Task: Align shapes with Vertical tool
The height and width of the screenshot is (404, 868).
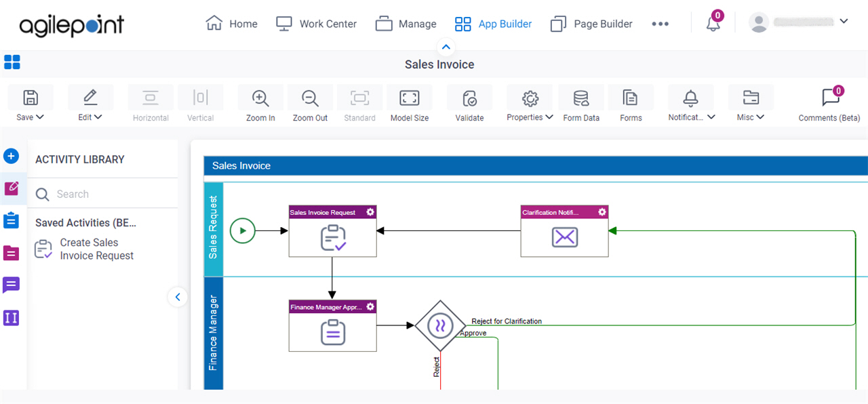Action: pyautogui.click(x=201, y=105)
